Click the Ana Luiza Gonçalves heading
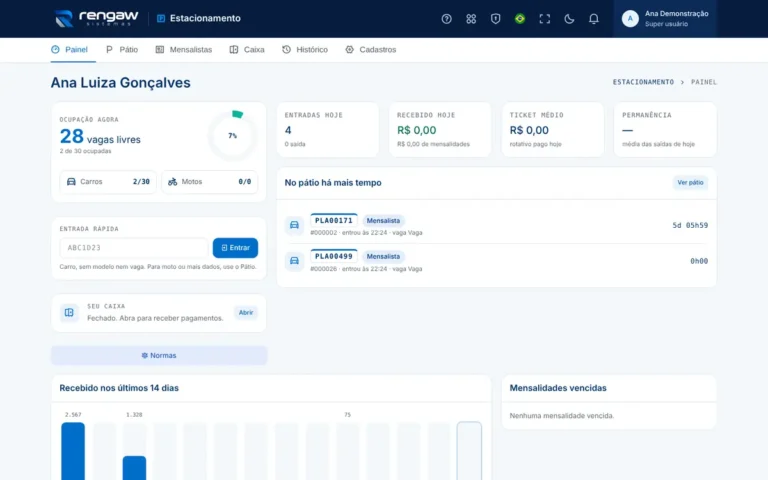 (x=120, y=83)
